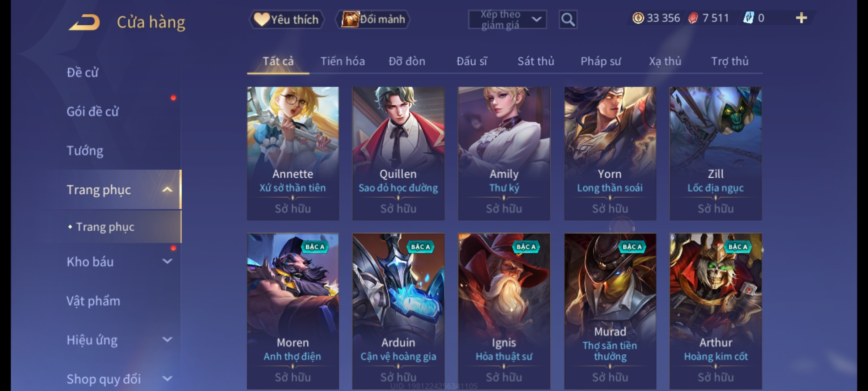Switch to the Pháp sư tab
The width and height of the screenshot is (868, 391).
(600, 61)
